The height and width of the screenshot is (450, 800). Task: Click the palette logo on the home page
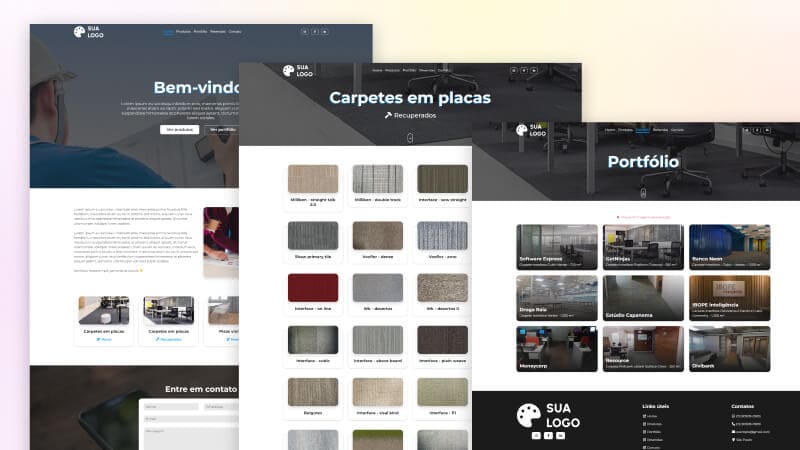pyautogui.click(x=80, y=32)
